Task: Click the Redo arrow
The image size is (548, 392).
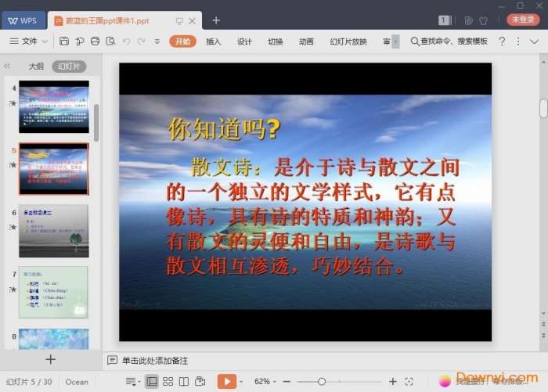Action: coord(141,41)
